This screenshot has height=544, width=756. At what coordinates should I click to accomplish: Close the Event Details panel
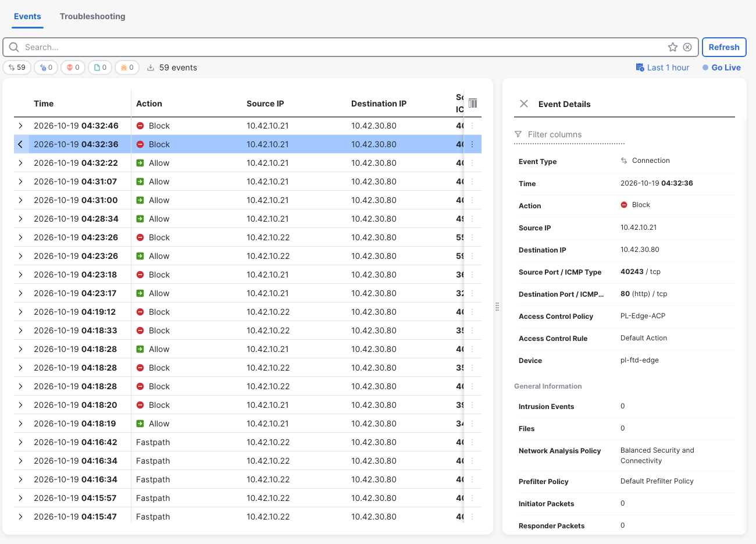click(524, 104)
